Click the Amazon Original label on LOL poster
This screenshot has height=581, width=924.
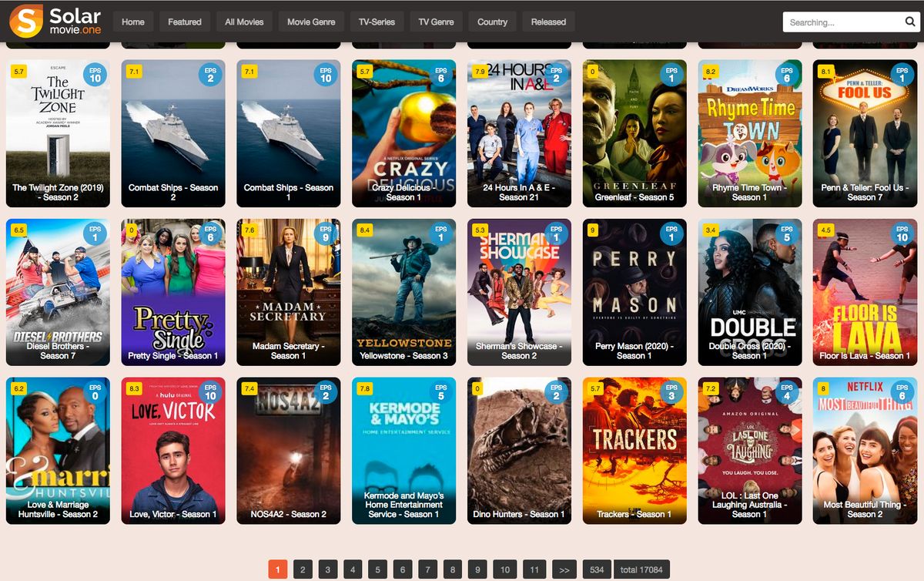[x=750, y=412]
